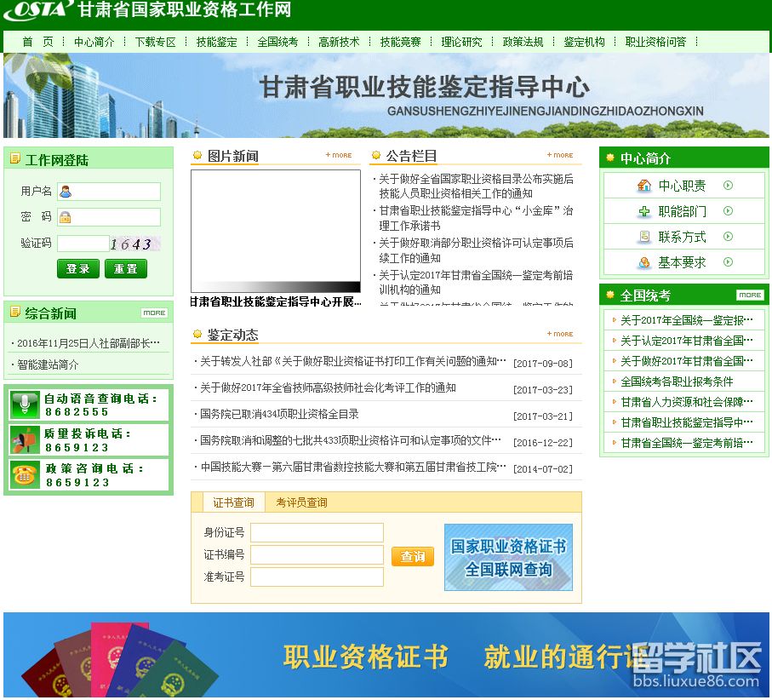Image resolution: width=772 pixels, height=700 pixels.
Task: Open the 国务院已取消434项职业资格全目录 article
Action: [279, 414]
